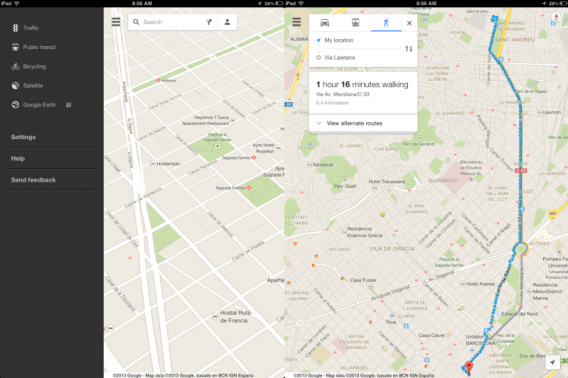Tap the Tous store label
Screen dimensions: 568x378
click(x=391, y=322)
